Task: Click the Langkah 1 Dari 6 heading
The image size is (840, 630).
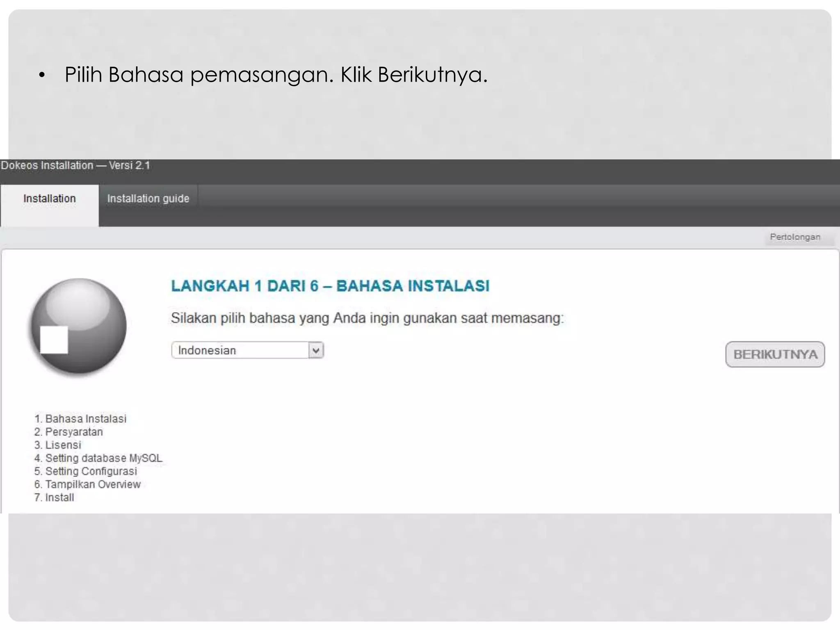Action: tap(330, 286)
